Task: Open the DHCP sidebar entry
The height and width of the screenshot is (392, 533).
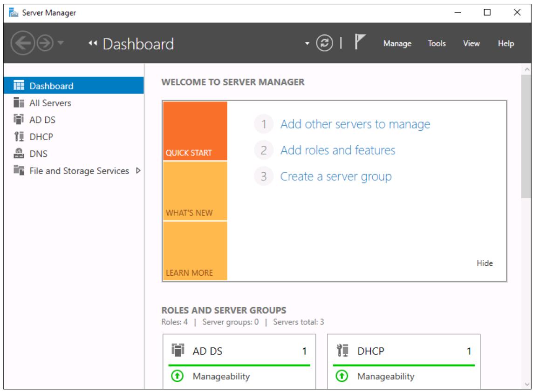Action: [x=41, y=137]
